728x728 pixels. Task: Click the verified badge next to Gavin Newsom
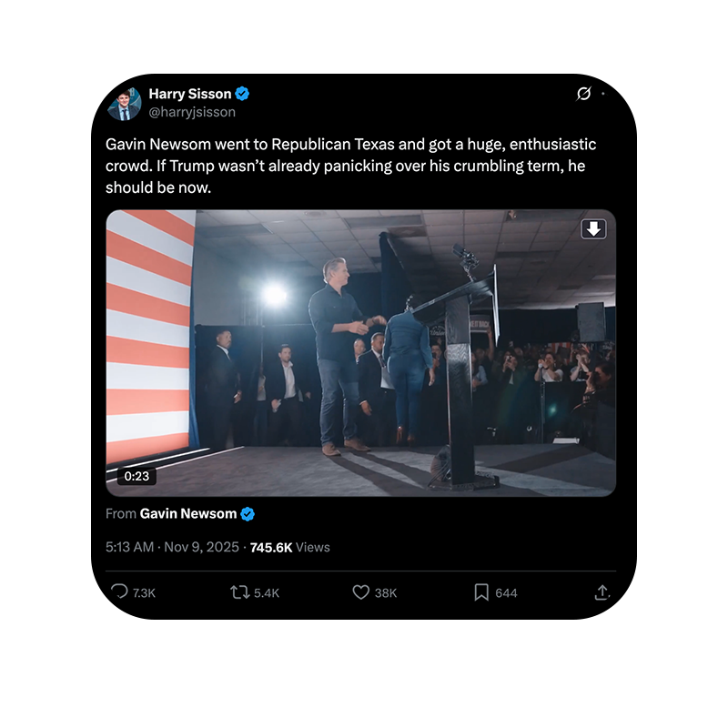[x=248, y=514]
